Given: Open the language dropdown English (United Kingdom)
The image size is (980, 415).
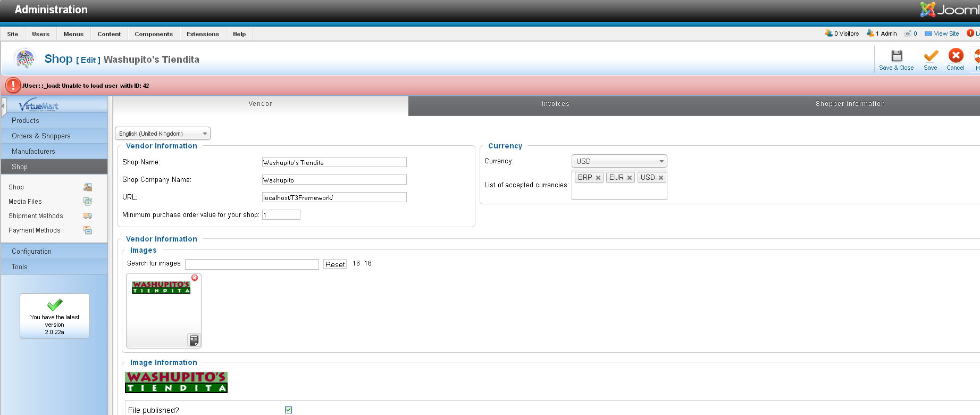Looking at the screenshot, I should point(163,134).
